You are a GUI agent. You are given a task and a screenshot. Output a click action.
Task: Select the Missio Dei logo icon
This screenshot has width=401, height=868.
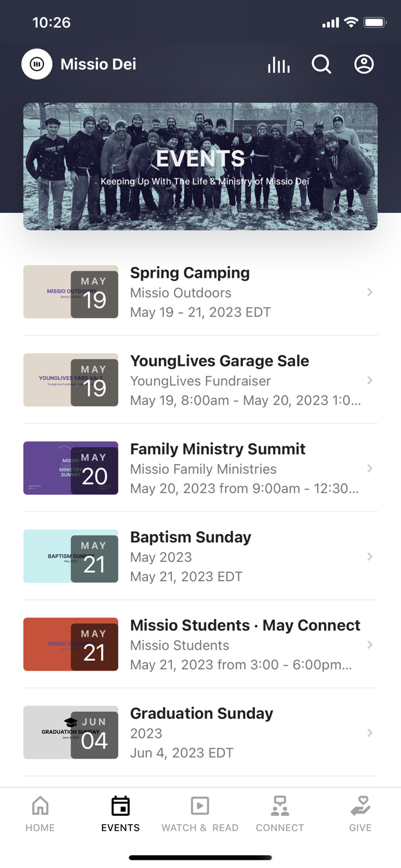point(36,64)
